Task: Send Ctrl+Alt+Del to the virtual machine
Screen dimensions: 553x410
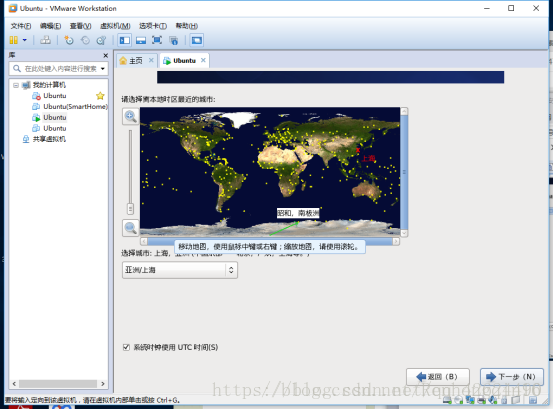Action: point(45,40)
